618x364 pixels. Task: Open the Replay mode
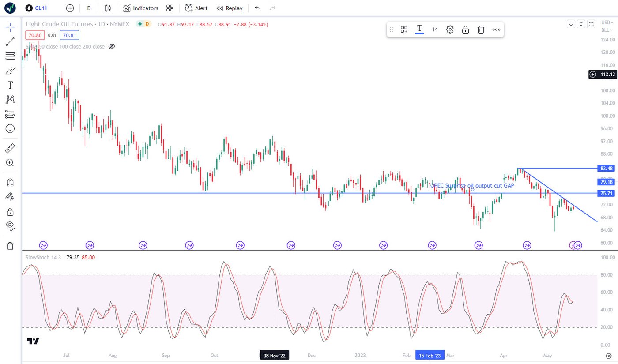tap(230, 8)
